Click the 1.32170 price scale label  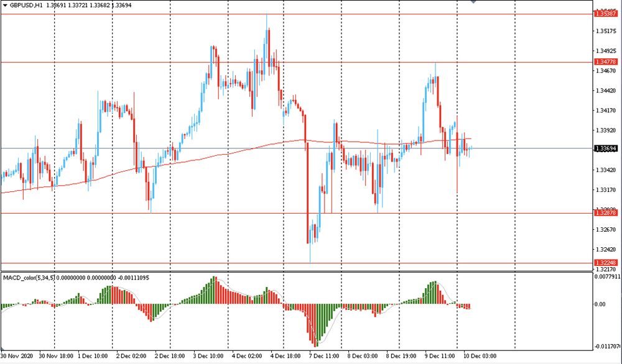tap(606, 270)
